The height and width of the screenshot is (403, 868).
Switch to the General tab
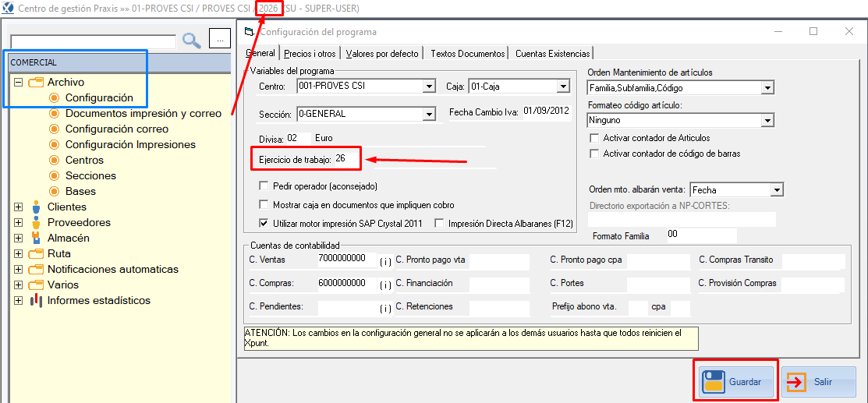(260, 53)
